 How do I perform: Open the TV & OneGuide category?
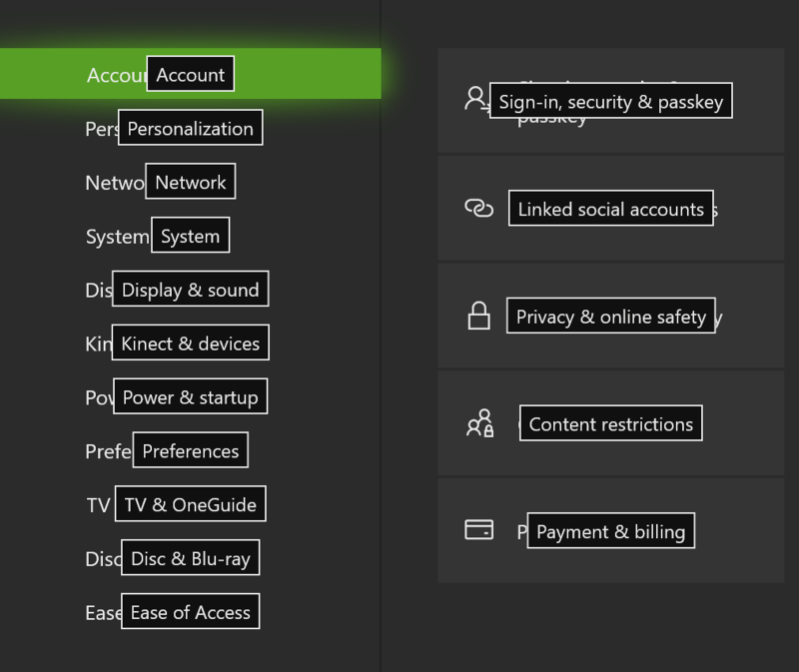click(190, 504)
